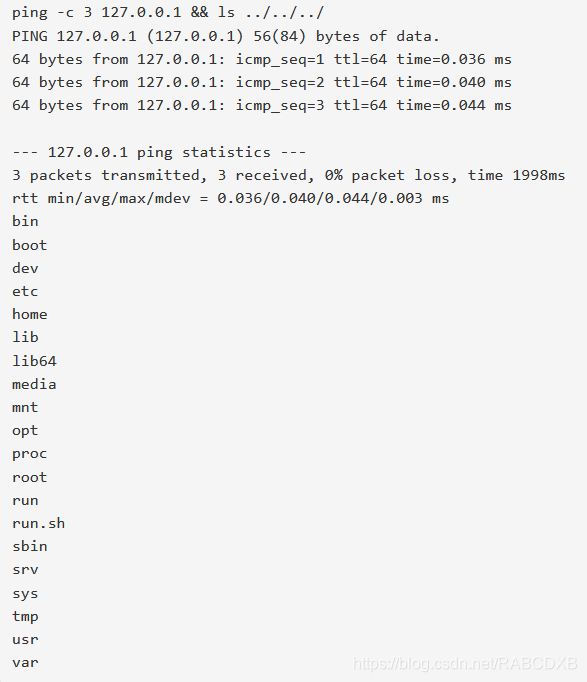Screen dimensions: 587x682
Task: Click the proc directory entry
Action: click(30, 454)
